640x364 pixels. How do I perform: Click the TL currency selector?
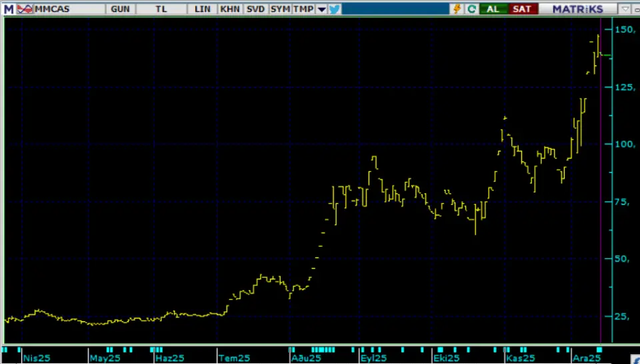click(161, 9)
